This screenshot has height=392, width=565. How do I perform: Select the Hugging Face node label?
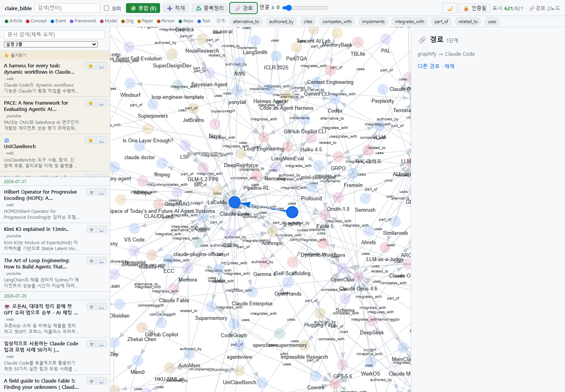click(320, 325)
